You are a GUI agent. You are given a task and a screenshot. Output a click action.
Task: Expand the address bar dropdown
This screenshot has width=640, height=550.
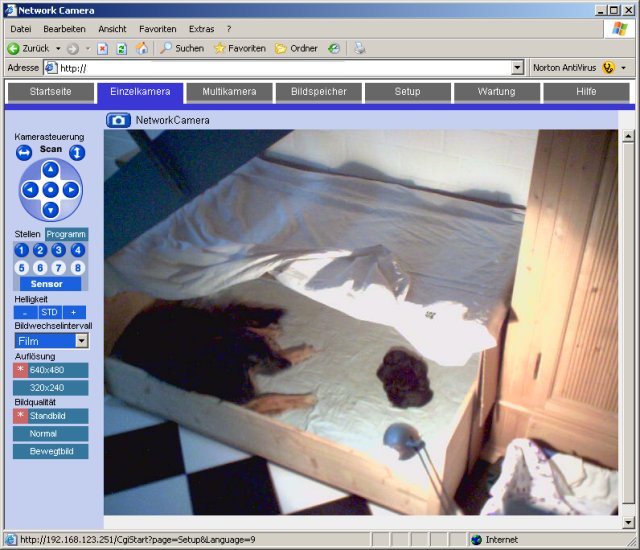pos(517,68)
